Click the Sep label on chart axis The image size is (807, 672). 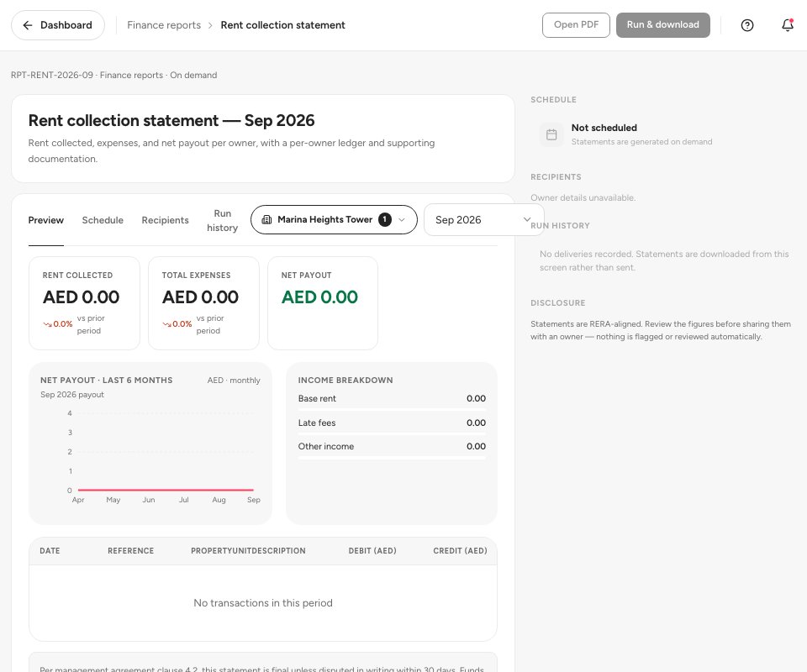point(254,500)
